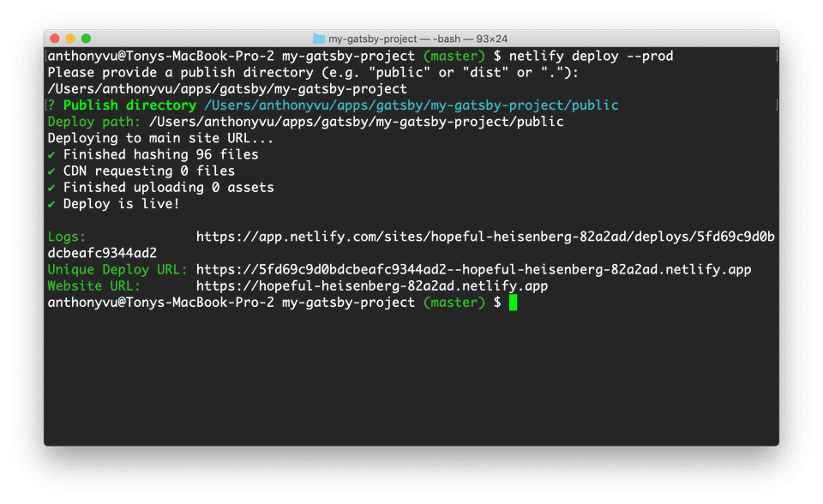Click the 'Unique Deploy URL:' label
Viewport: 823px width, 504px height.
point(118,269)
